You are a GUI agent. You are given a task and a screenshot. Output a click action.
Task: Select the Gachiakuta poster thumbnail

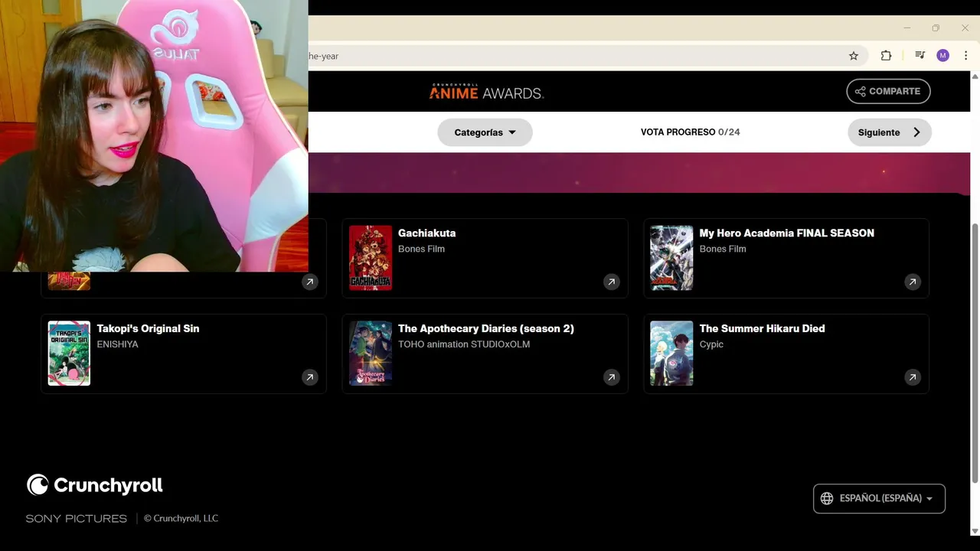pyautogui.click(x=371, y=258)
